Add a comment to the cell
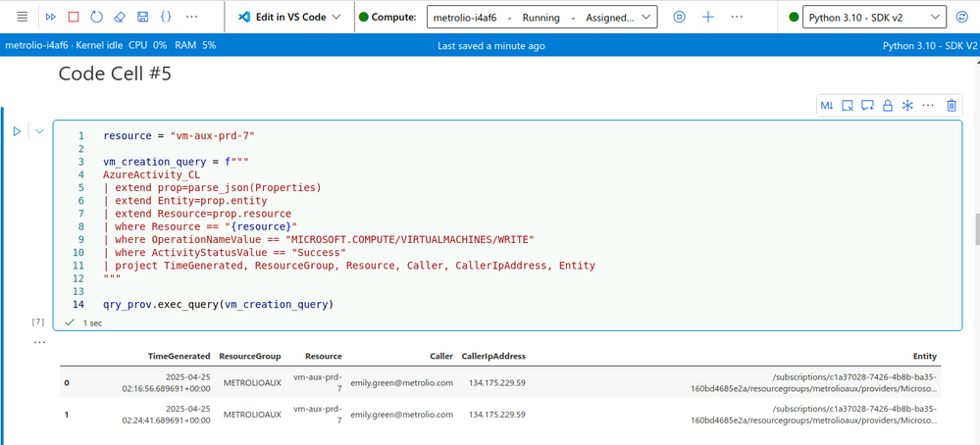Image resolution: width=980 pixels, height=445 pixels. click(867, 106)
